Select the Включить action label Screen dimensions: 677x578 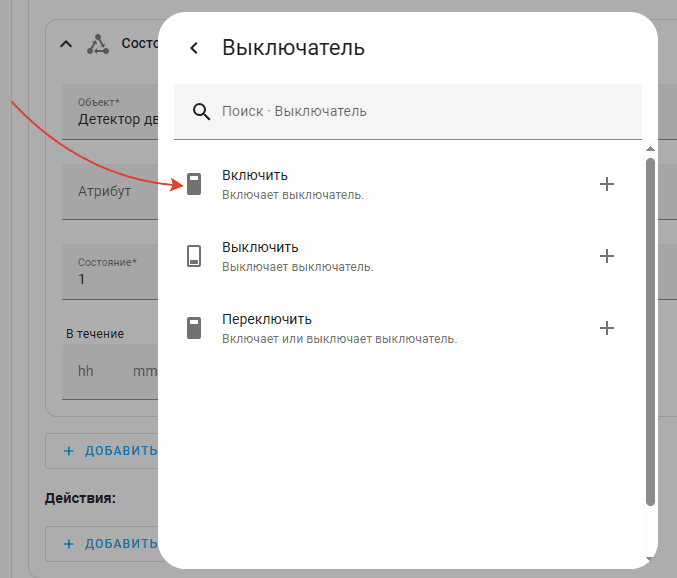pyautogui.click(x=255, y=176)
